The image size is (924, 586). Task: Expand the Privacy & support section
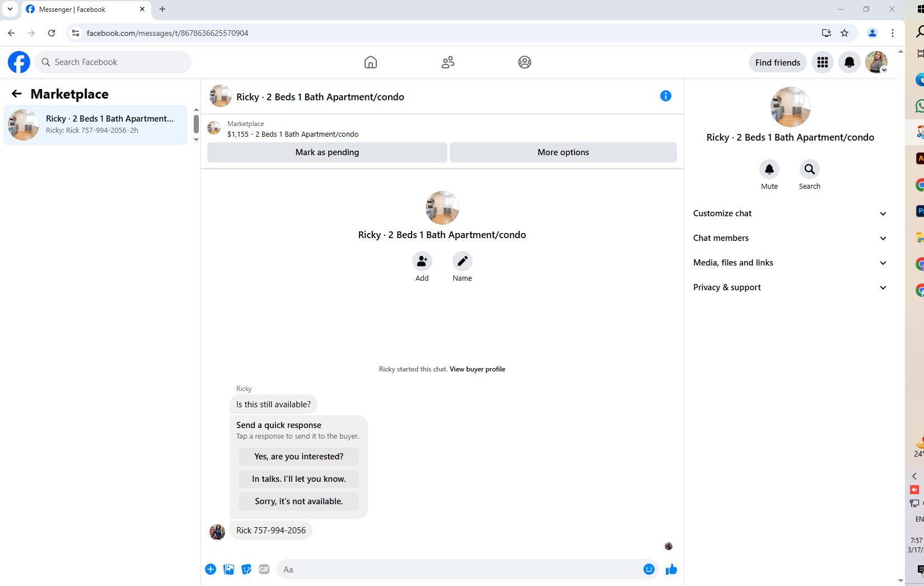pyautogui.click(x=790, y=287)
